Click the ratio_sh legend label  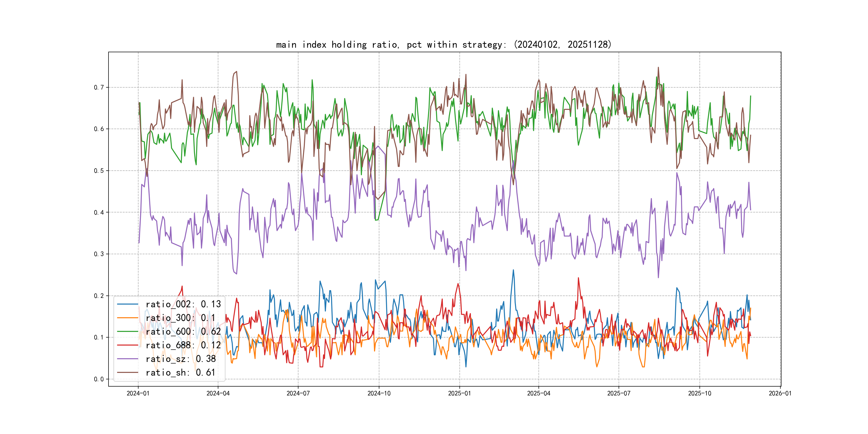(x=180, y=373)
